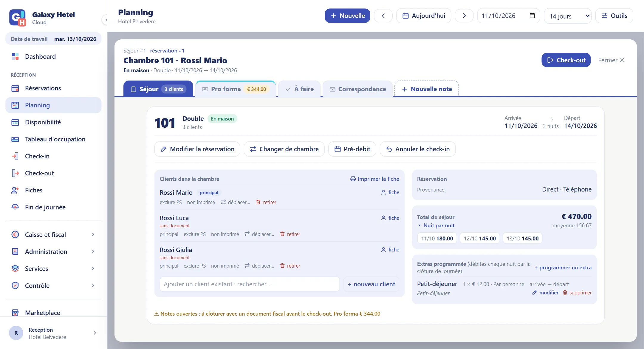
Task: Open the 14 jours period dropdown
Action: click(x=568, y=16)
